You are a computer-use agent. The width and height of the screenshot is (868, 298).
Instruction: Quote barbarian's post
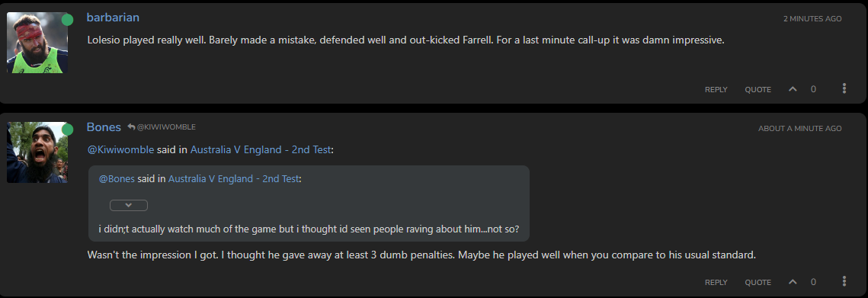coord(757,89)
